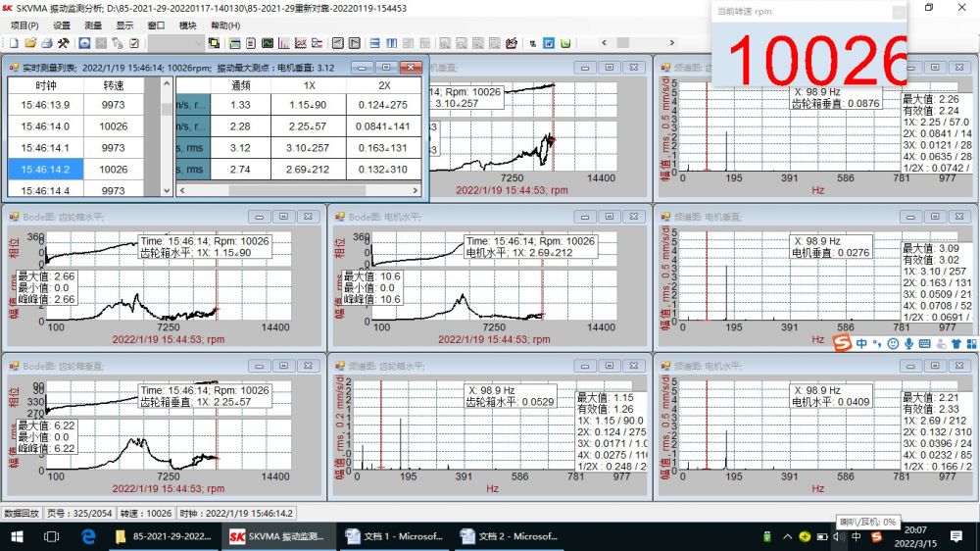The width and height of the screenshot is (980, 551).
Task: Open the 项目(P) menu
Action: click(x=24, y=25)
